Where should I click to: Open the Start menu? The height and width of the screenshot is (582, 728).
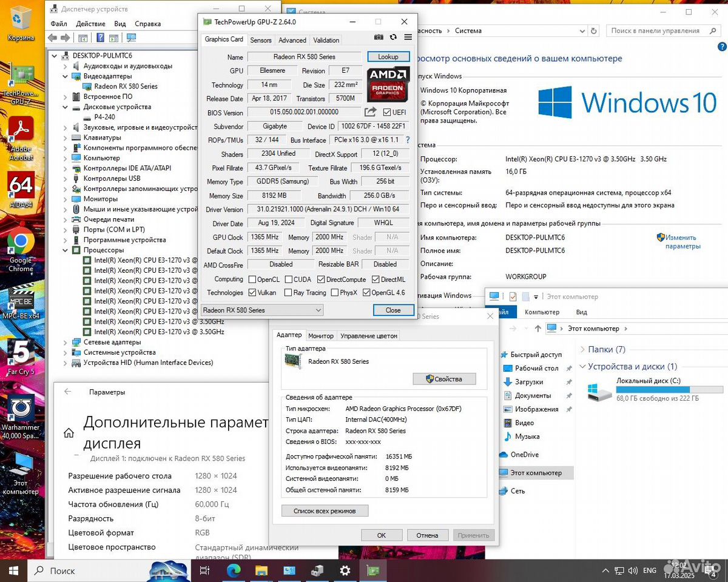point(13,570)
